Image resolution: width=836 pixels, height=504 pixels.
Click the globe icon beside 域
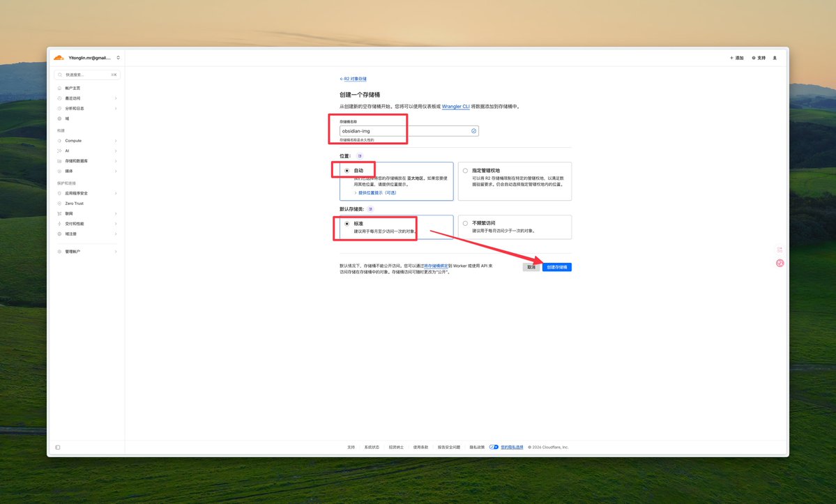(59, 119)
